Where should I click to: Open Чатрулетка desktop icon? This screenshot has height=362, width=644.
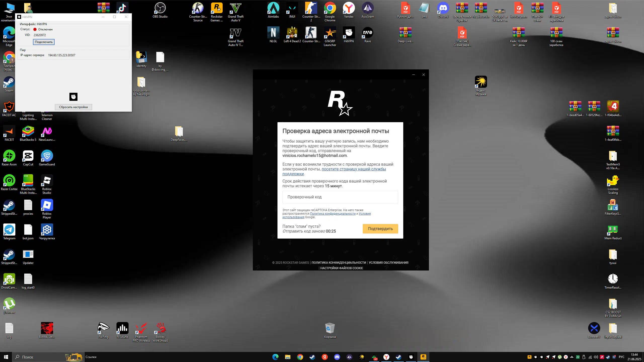pos(47,232)
